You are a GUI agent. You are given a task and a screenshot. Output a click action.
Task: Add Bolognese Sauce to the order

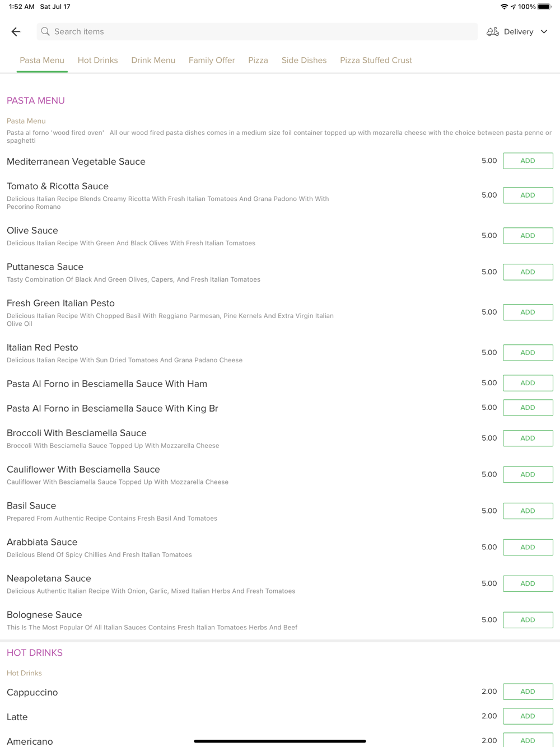[x=528, y=620]
